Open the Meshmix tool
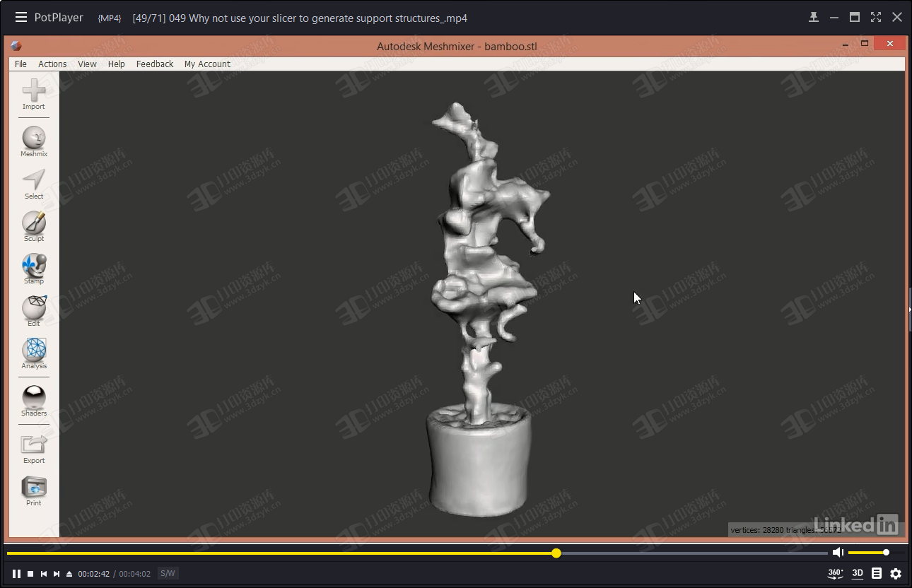The width and height of the screenshot is (912, 588). 34,141
